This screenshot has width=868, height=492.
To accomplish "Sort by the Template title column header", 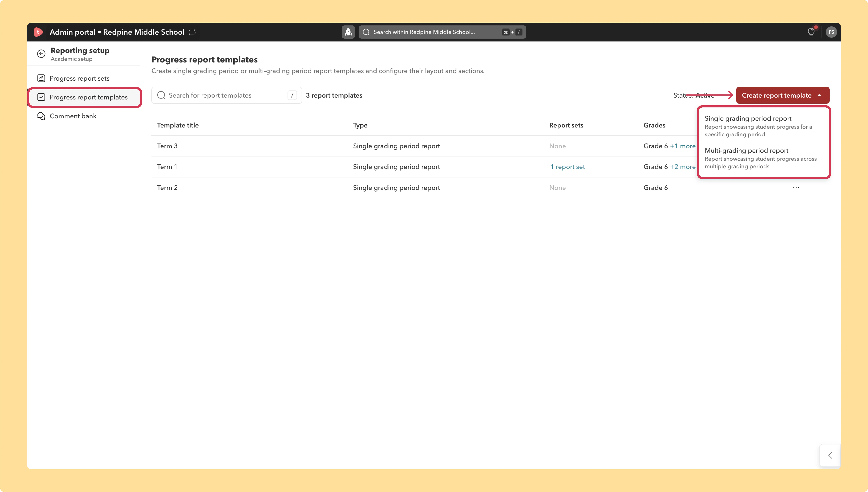I will [x=178, y=125].
